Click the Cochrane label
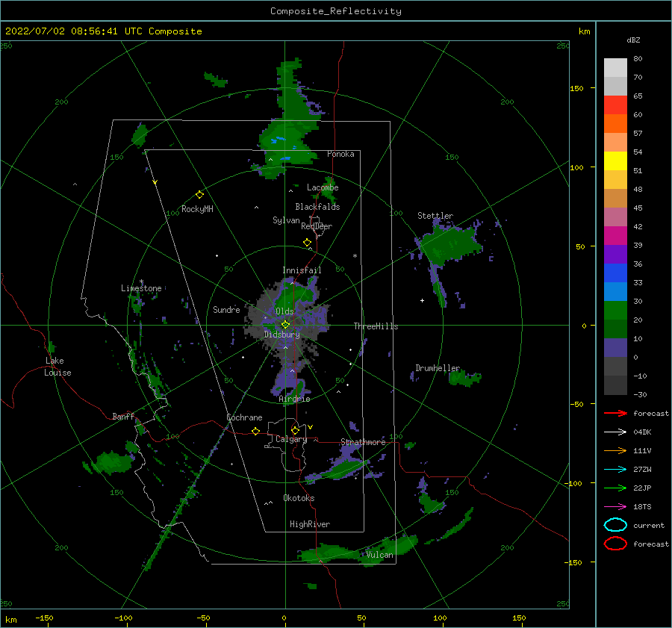The width and height of the screenshot is (672, 628). [244, 417]
